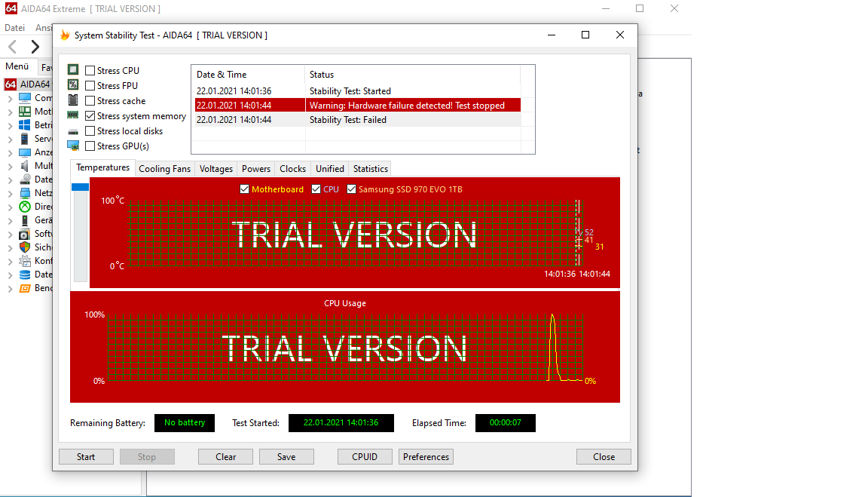Start the stability test
Viewport: 868px width, 497px height.
click(x=86, y=456)
